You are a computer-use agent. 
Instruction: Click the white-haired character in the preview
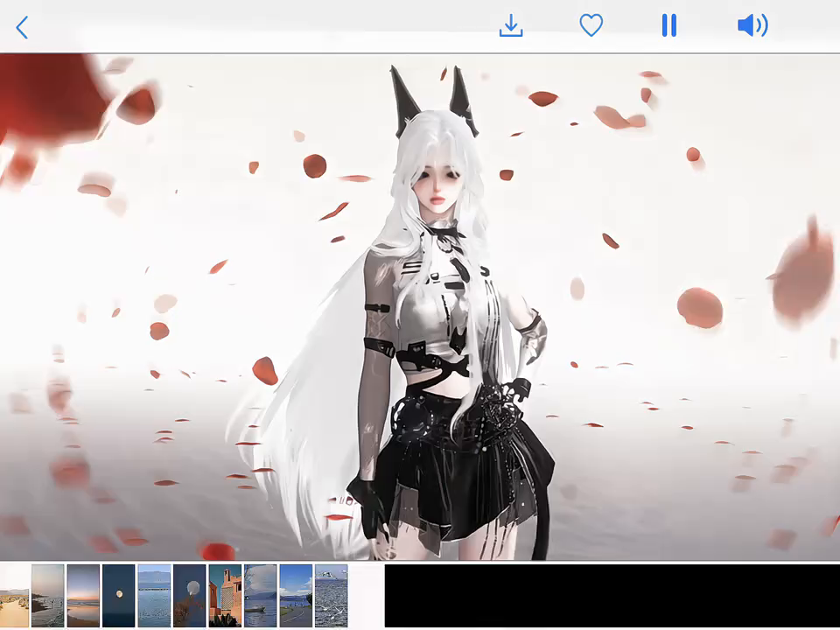[437, 332]
